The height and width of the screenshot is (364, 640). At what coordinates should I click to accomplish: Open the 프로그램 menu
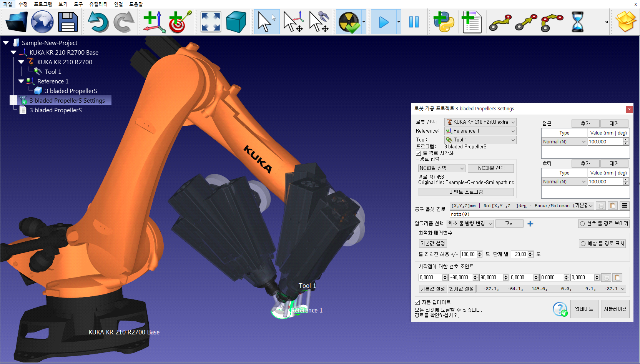[43, 4]
